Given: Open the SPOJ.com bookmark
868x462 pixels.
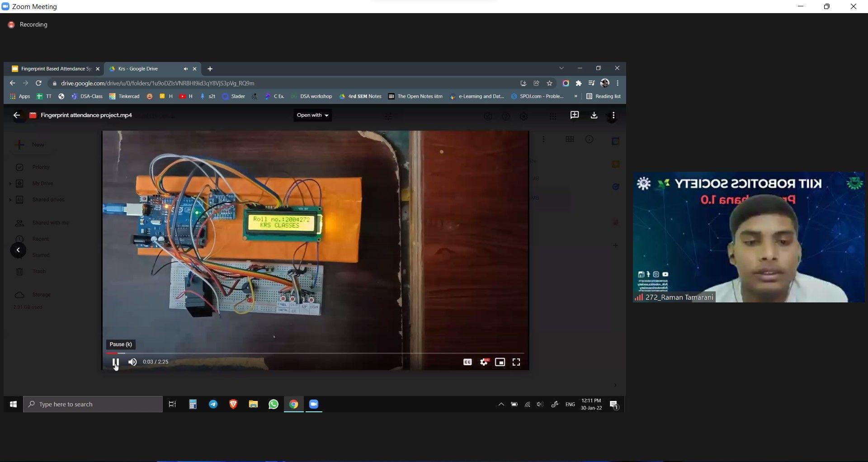Looking at the screenshot, I should [538, 96].
